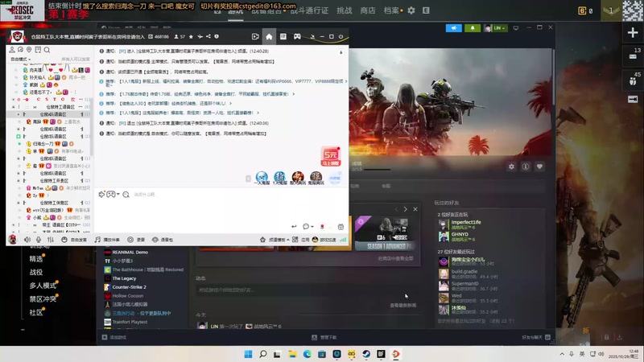The width and height of the screenshot is (644, 362).
Task: Select 多人模式 in game left sidebar
Action: tap(43, 286)
